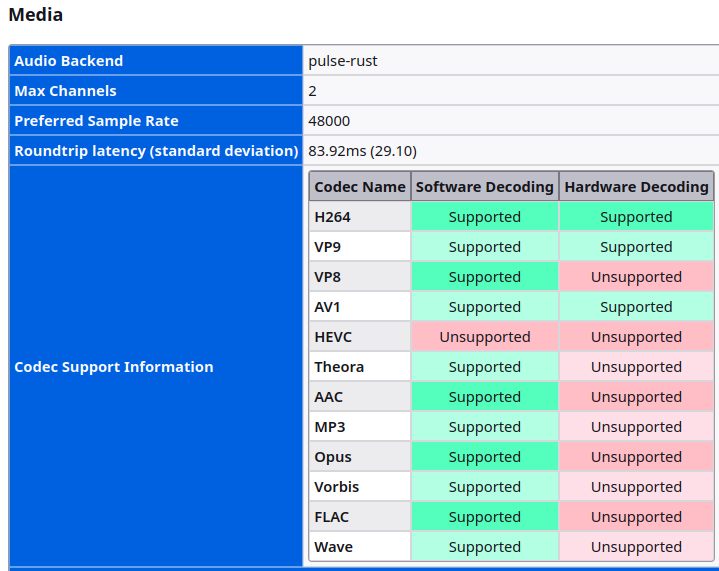719x571 pixels.
Task: Click the Hardware Decoding column header
Action: point(636,187)
